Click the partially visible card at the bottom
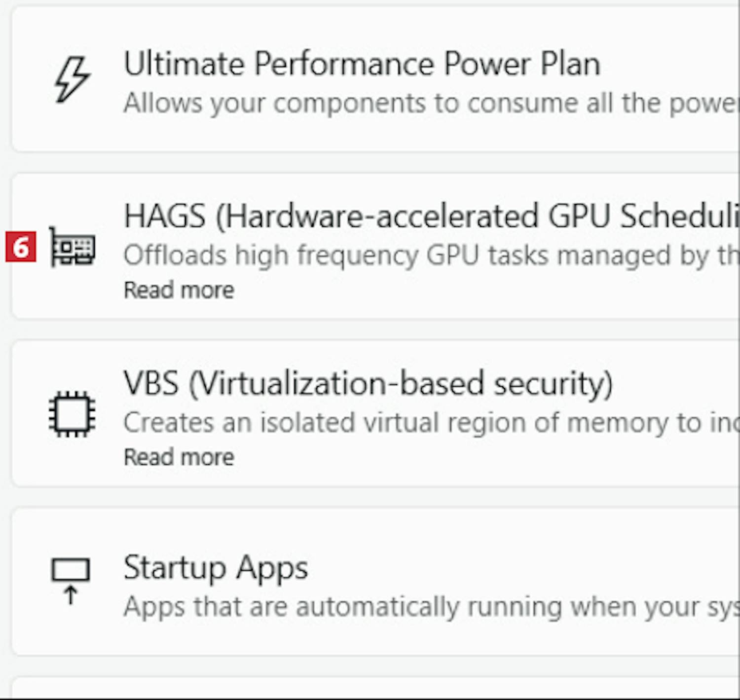 [x=375, y=690]
